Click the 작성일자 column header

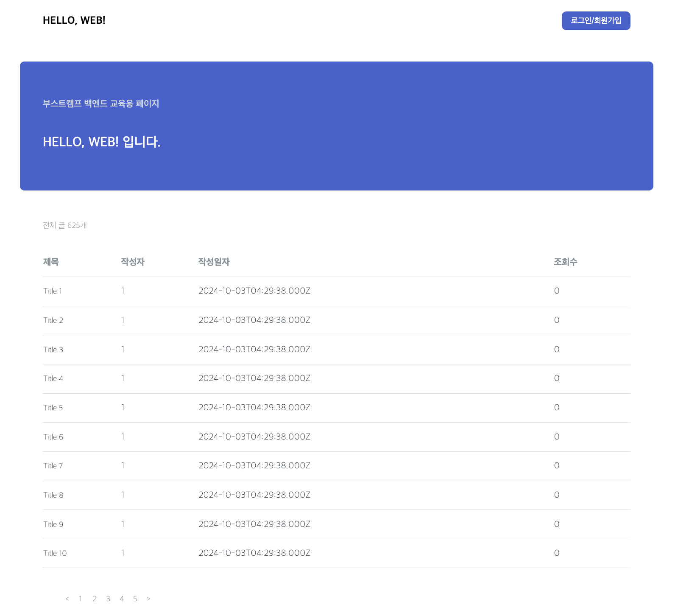pyautogui.click(x=214, y=262)
